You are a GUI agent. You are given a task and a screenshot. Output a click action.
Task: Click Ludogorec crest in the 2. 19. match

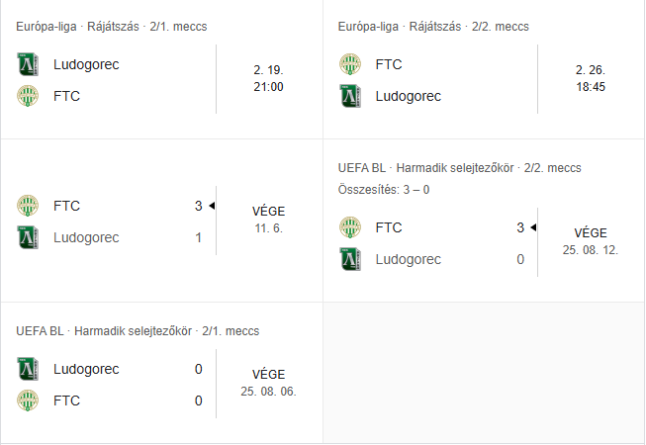(x=28, y=65)
